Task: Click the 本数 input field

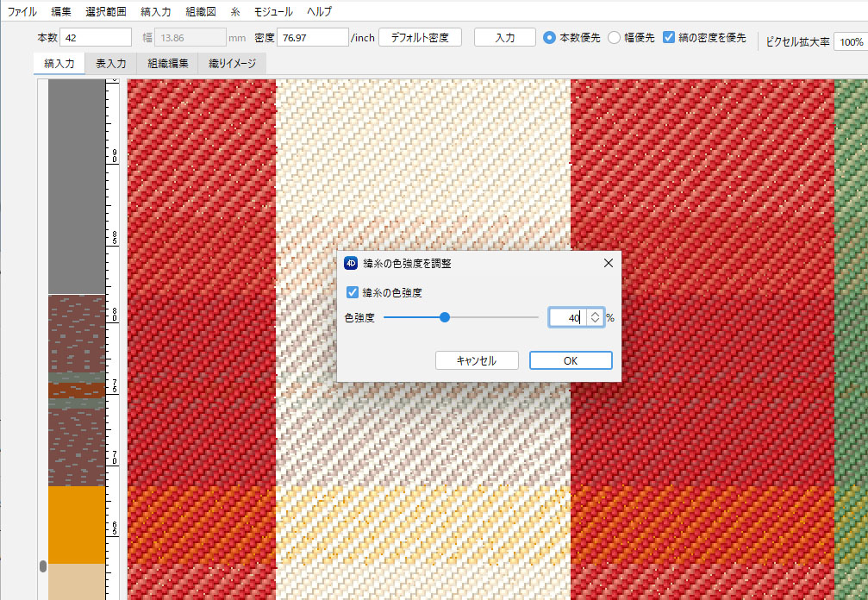Action: (95, 38)
